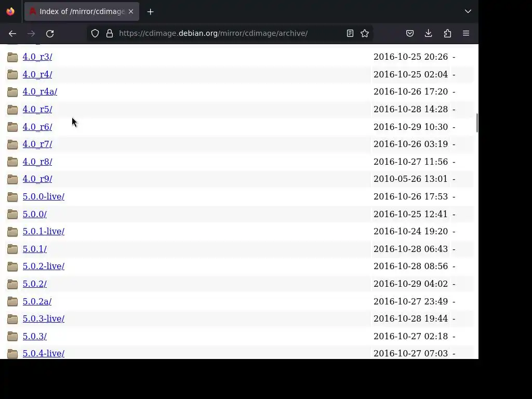Viewport: 532px width, 399px height.
Task: Open the 5.0.2-live/ directory
Action: [x=44, y=267]
